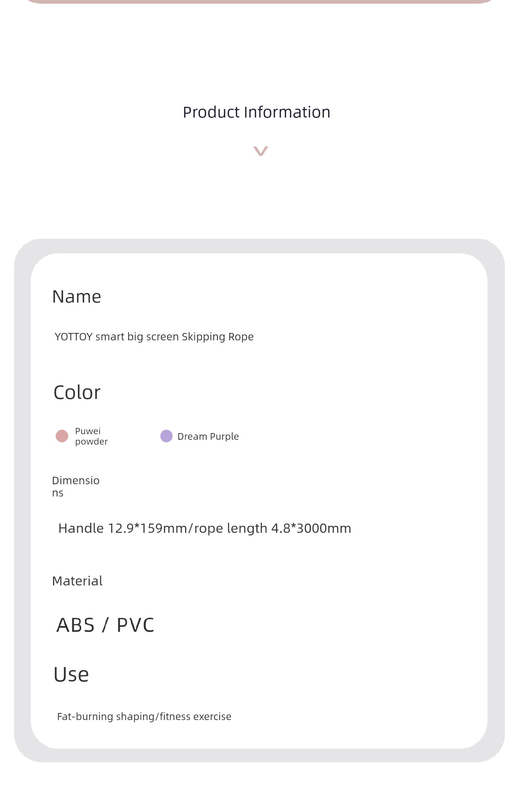The image size is (519, 812).
Task: Click the Use section label
Action: click(71, 674)
